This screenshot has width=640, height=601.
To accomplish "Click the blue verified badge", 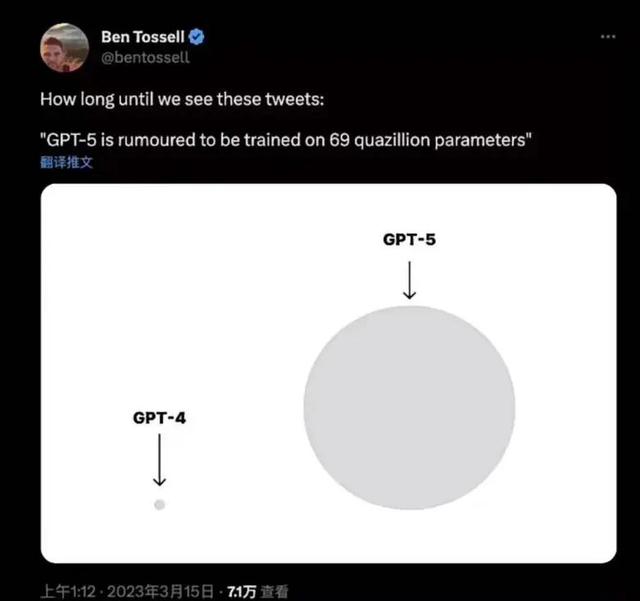I will click(198, 37).
